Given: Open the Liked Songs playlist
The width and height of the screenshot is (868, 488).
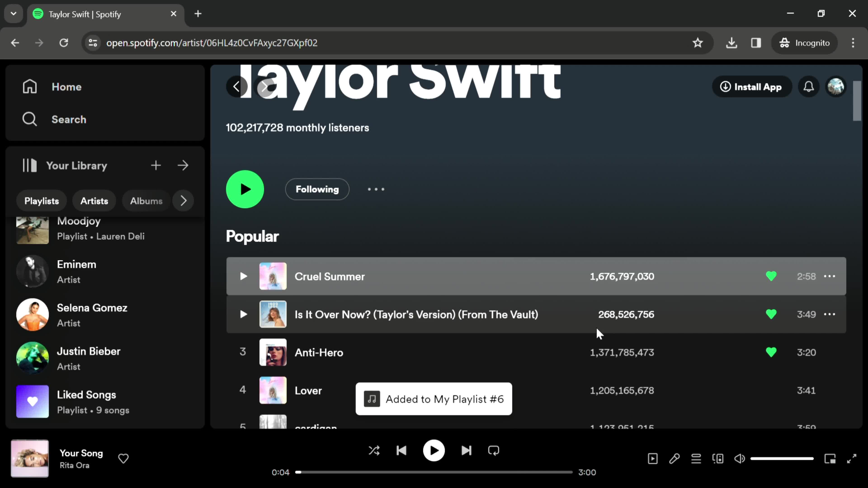Looking at the screenshot, I should [105, 402].
